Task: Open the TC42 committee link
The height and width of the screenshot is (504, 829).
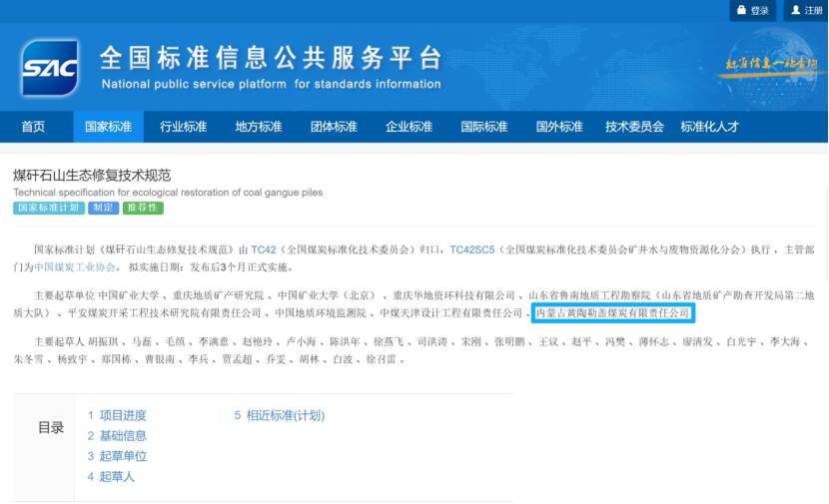Action: [x=263, y=249]
